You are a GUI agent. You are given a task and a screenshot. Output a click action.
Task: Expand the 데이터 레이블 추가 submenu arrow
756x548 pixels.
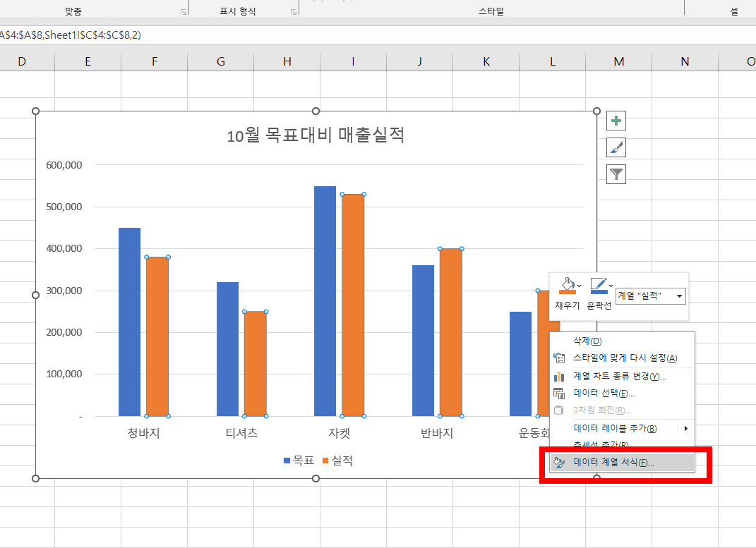[685, 428]
